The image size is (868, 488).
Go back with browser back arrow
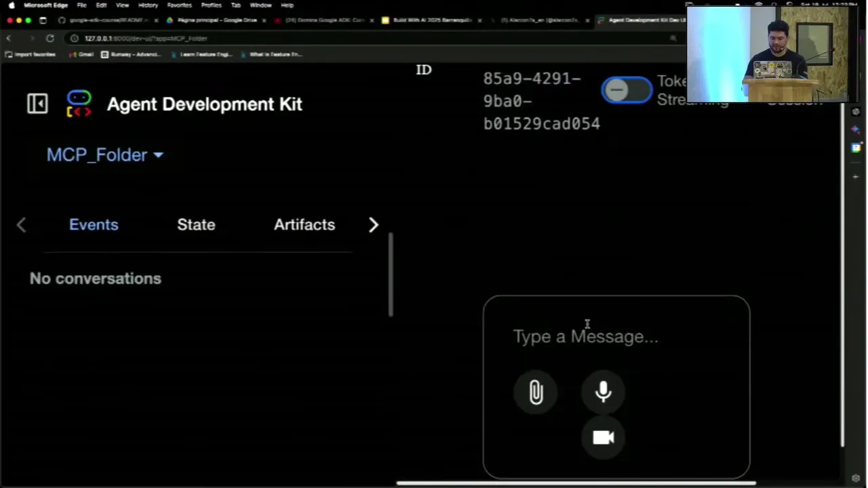coord(9,38)
